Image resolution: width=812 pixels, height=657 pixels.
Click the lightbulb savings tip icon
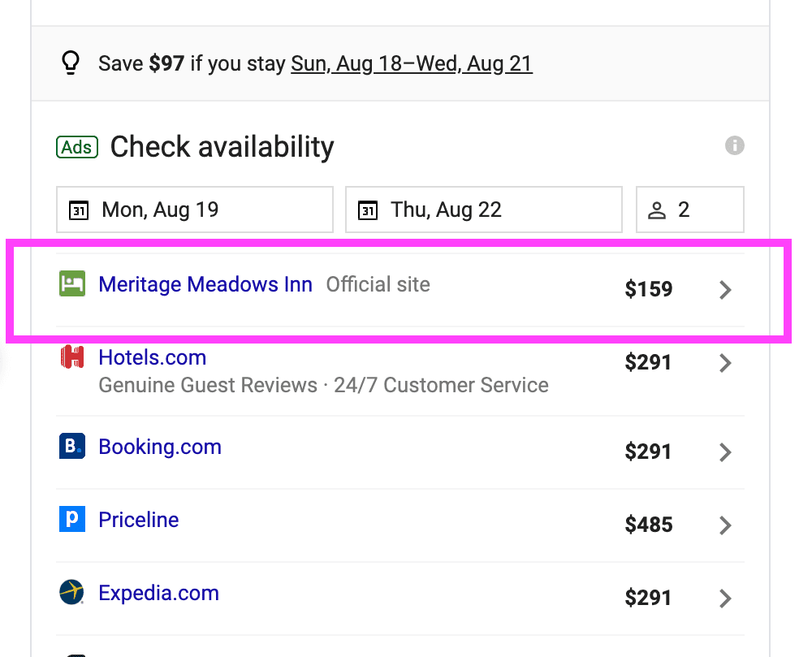(71, 63)
